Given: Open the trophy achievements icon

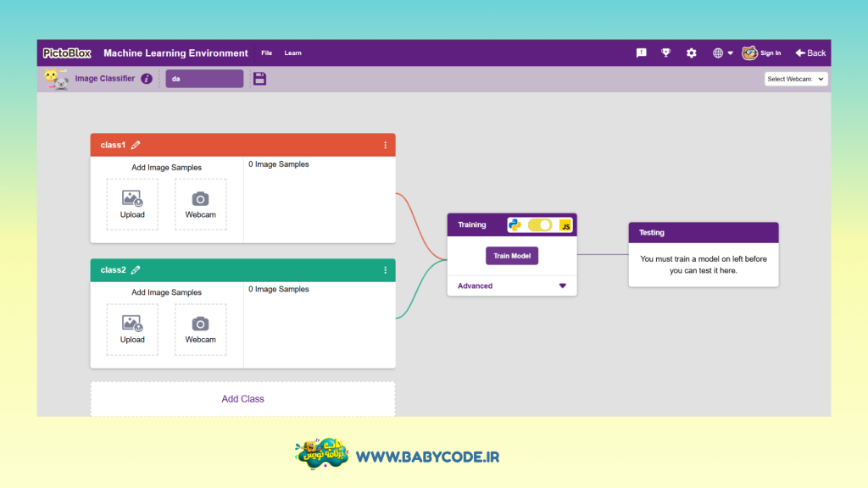Looking at the screenshot, I should coord(666,53).
